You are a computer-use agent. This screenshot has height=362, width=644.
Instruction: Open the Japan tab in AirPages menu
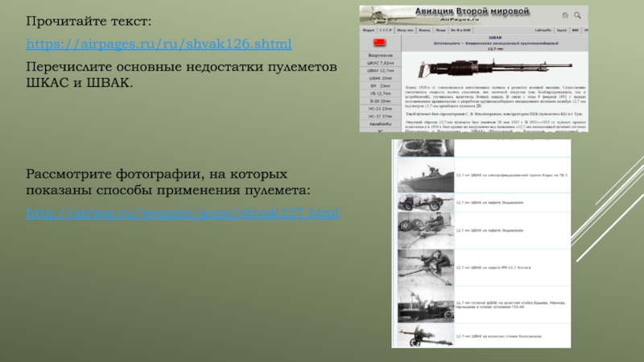561,30
